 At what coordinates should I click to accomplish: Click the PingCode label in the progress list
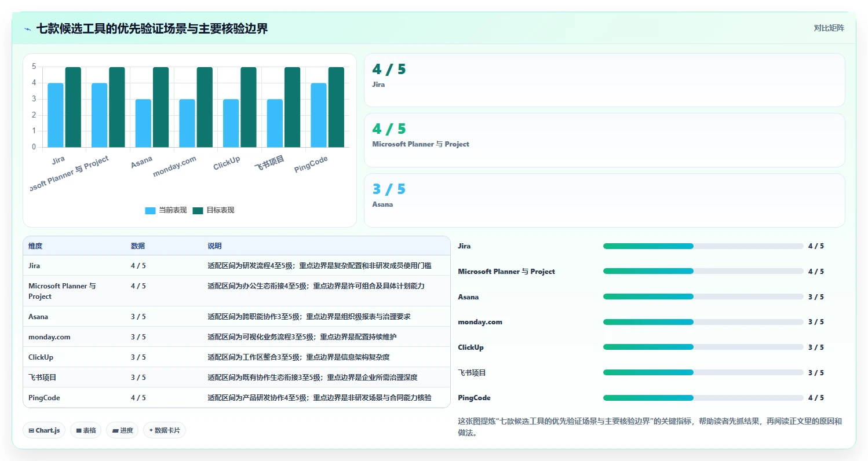474,398
